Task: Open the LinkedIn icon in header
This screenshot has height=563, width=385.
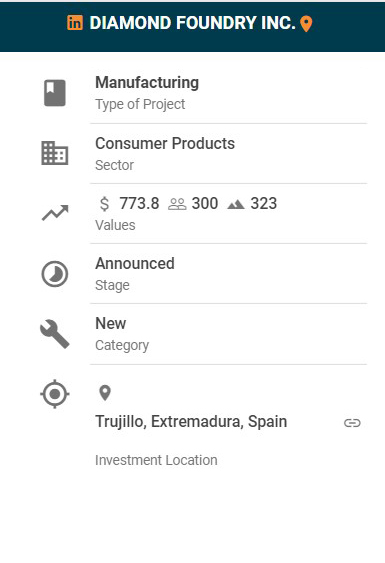Action: pos(75,23)
